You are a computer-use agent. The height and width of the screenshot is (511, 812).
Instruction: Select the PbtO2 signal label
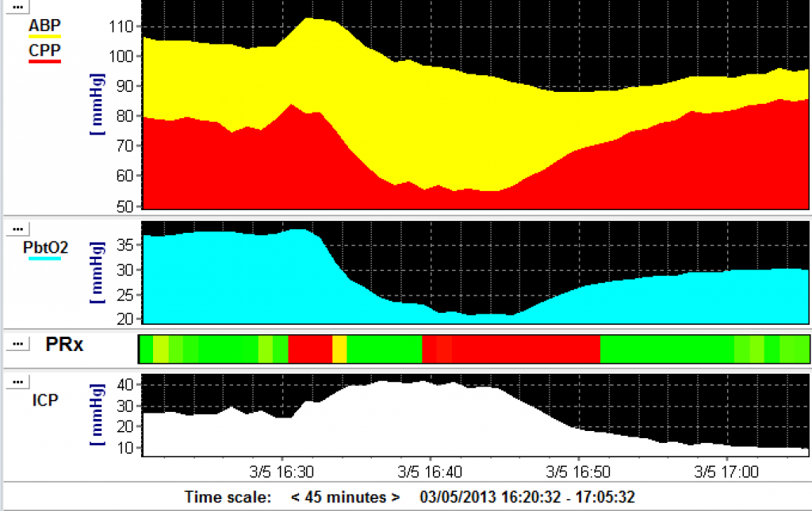(x=45, y=247)
